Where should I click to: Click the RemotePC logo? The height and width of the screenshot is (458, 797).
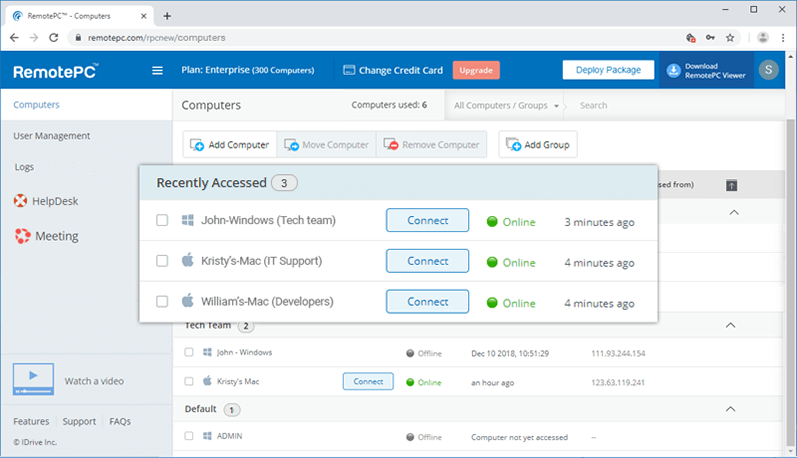point(55,72)
